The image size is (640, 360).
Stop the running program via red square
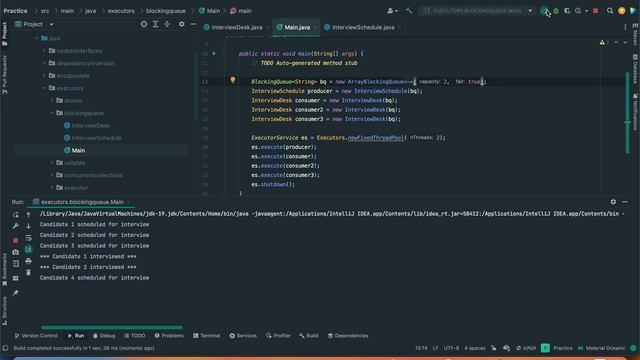pyautogui.click(x=596, y=11)
